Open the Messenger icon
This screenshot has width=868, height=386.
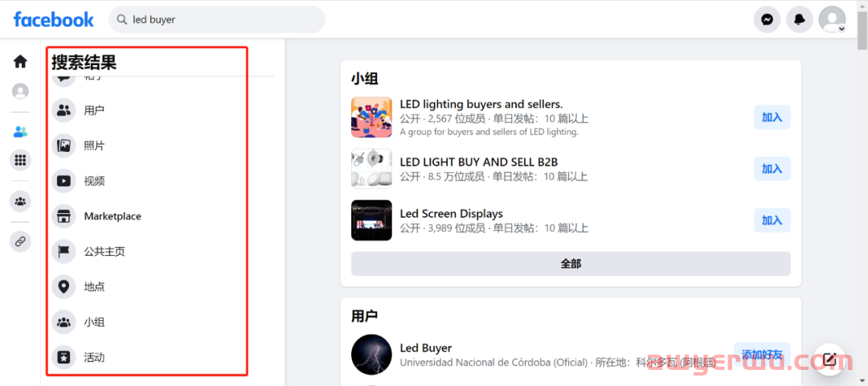(x=767, y=20)
